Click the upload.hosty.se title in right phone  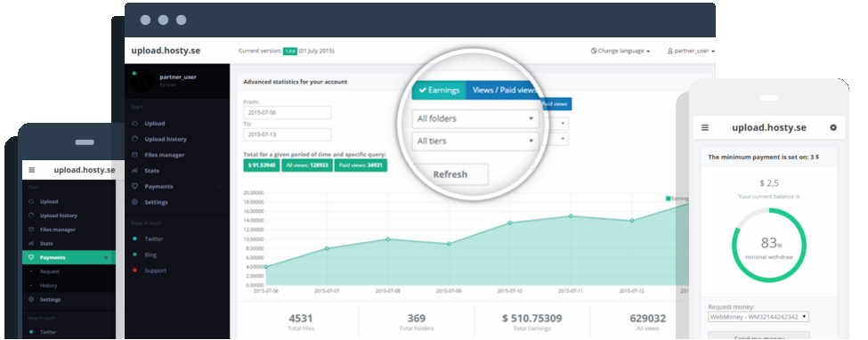pyautogui.click(x=769, y=127)
